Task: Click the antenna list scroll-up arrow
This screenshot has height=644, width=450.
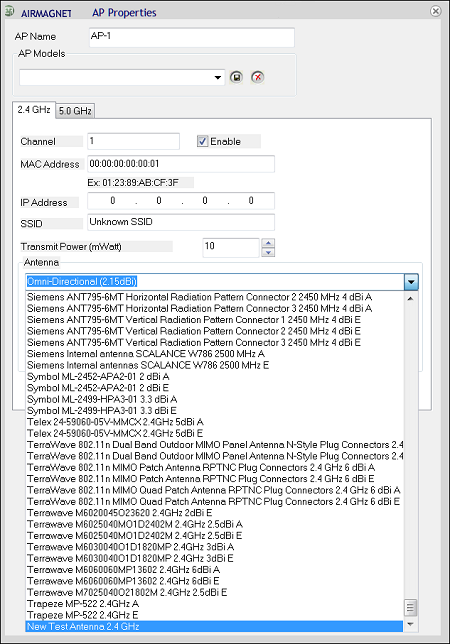Action: [x=410, y=299]
